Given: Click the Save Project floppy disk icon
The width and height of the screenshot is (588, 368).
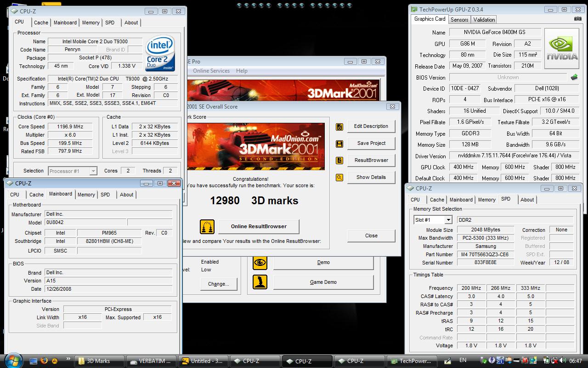Looking at the screenshot, I should coord(339,144).
